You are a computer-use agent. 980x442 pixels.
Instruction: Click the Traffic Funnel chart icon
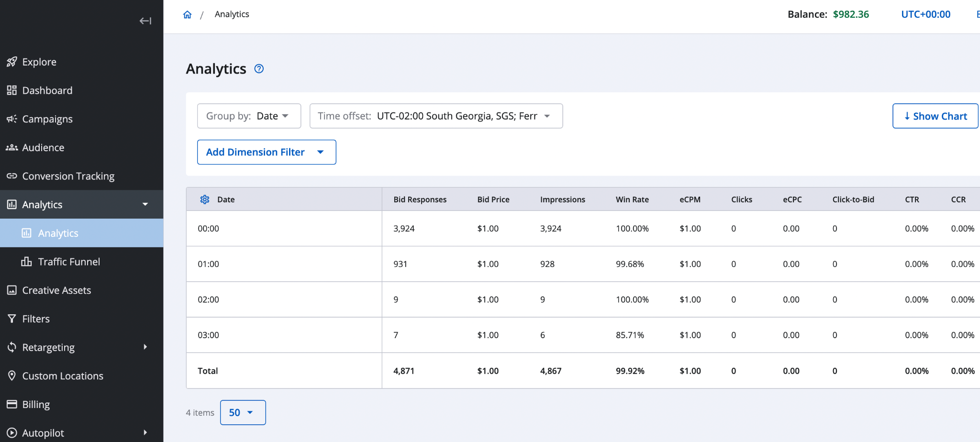tap(26, 262)
